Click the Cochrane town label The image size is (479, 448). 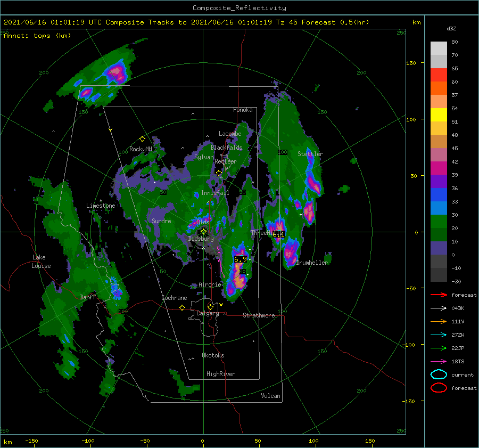click(174, 298)
